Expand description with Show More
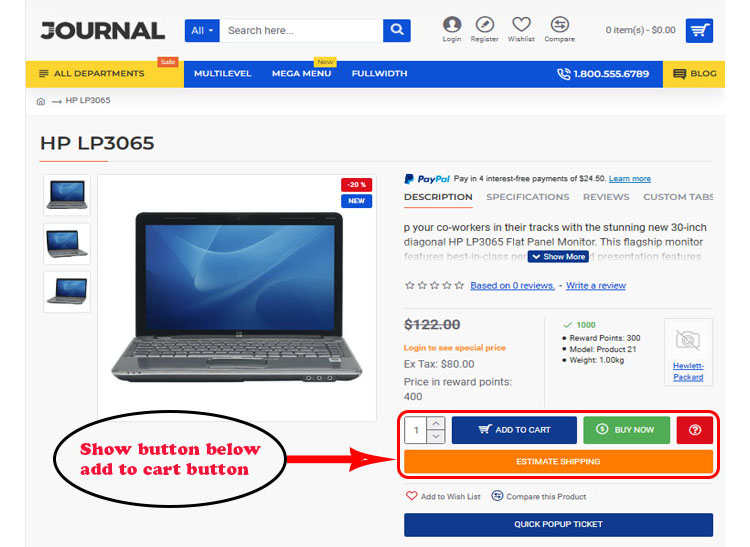 coord(558,257)
